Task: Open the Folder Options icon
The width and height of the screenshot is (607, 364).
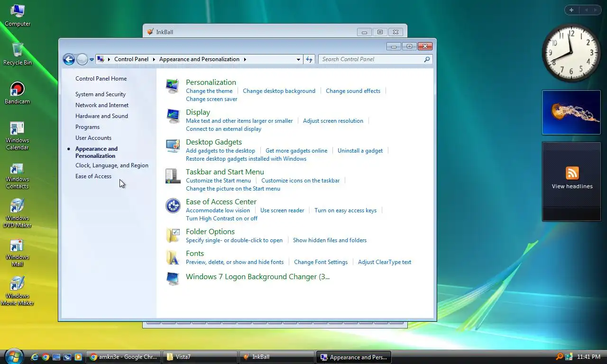Action: [x=173, y=235]
